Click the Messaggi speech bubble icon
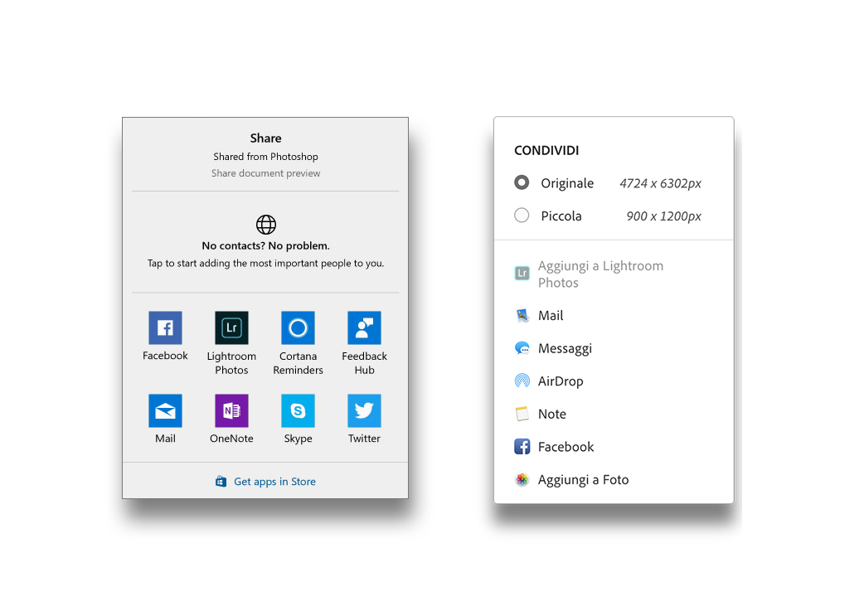The image size is (864, 616). tap(522, 348)
